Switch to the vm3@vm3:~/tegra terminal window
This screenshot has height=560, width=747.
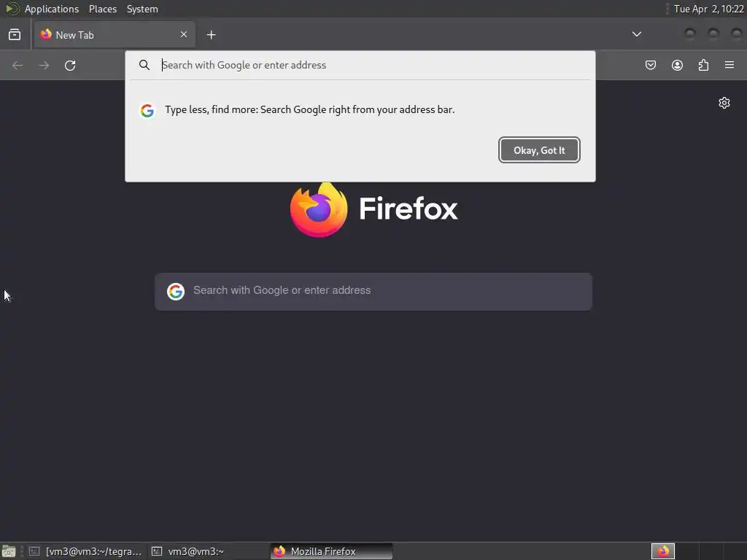point(86,551)
